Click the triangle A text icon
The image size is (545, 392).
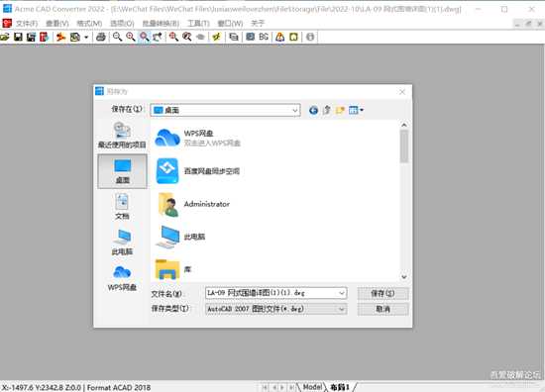280,37
